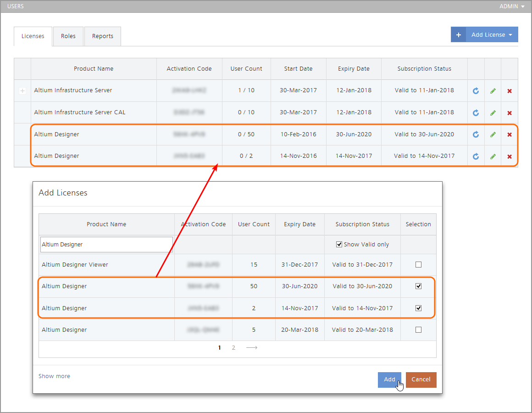Image resolution: width=532 pixels, height=413 pixels.
Task: Refresh the Altium Designer 0 / 50 license
Action: (476, 134)
